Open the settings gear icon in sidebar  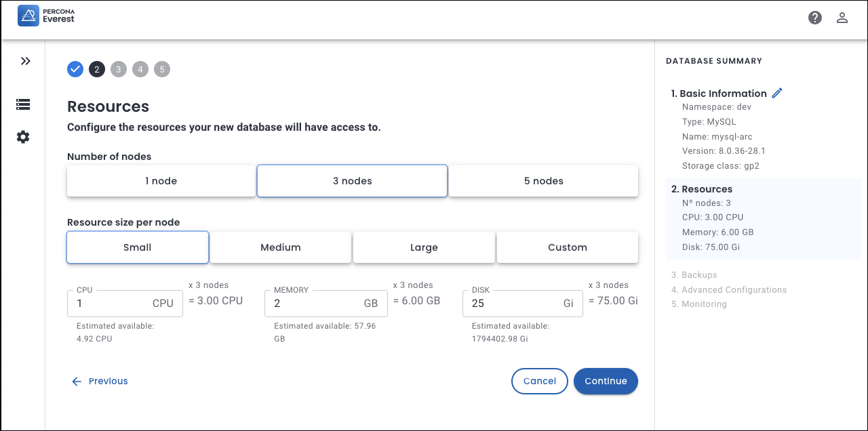(23, 137)
